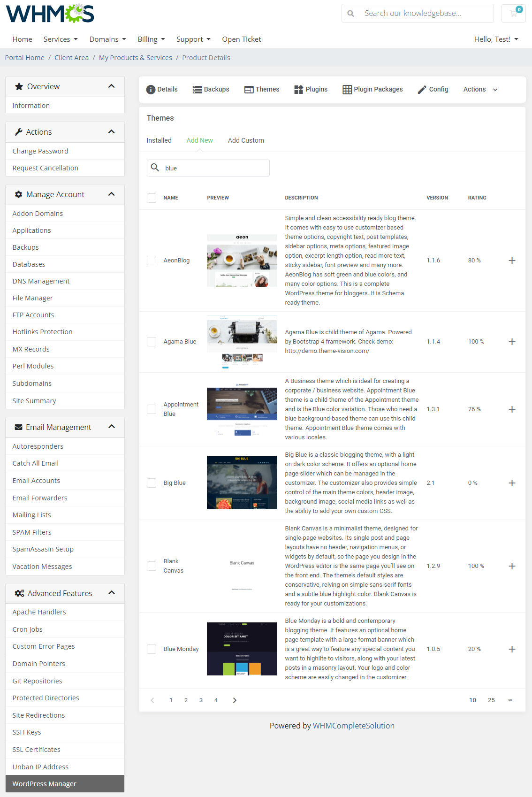
Task: Open Backups via its list icon
Action: [x=198, y=90]
